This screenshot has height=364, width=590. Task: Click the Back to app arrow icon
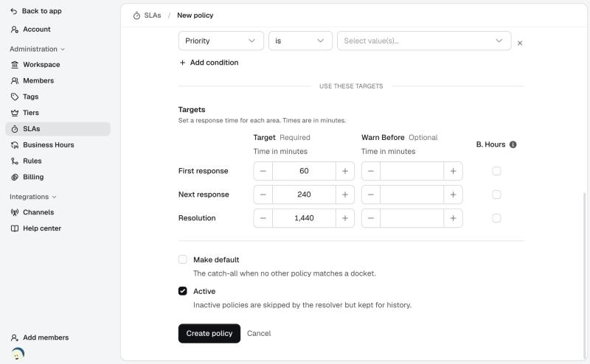tap(14, 11)
